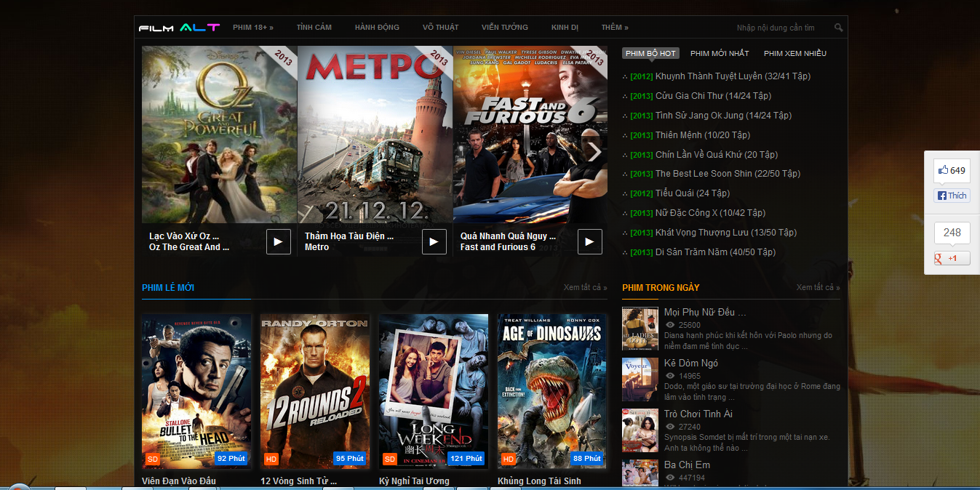The image size is (980, 490).
Task: Switch to PHIM BỘ HOT tab
Action: pos(650,53)
